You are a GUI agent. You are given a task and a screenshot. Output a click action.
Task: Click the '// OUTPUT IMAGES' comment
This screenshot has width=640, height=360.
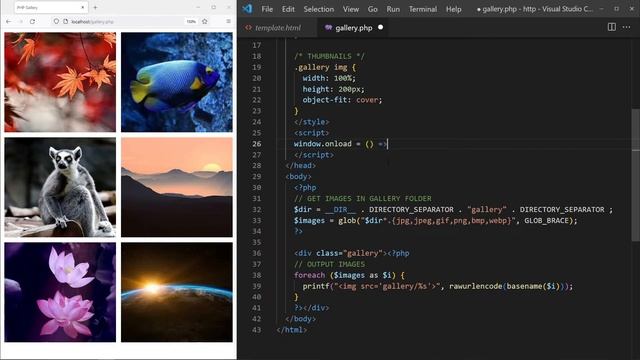[329, 264]
